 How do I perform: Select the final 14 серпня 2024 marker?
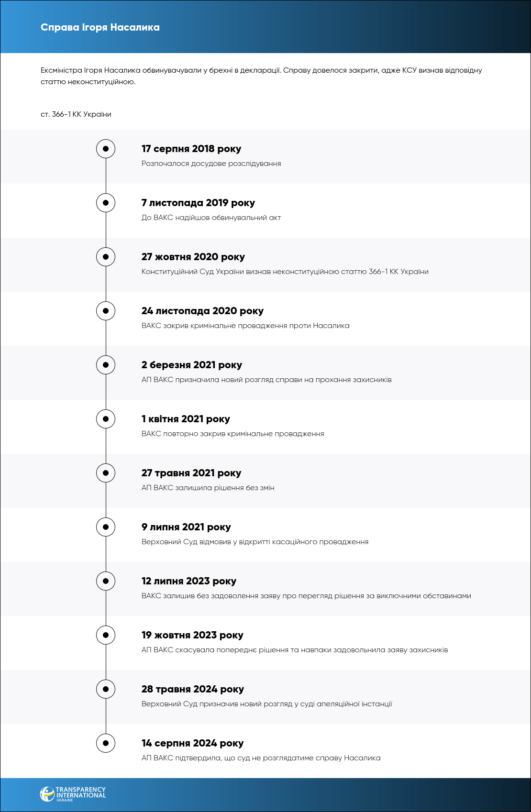[x=106, y=743]
